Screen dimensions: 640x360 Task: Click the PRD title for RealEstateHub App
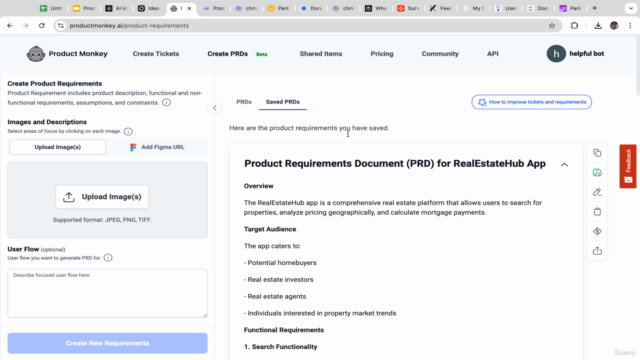[x=395, y=163]
